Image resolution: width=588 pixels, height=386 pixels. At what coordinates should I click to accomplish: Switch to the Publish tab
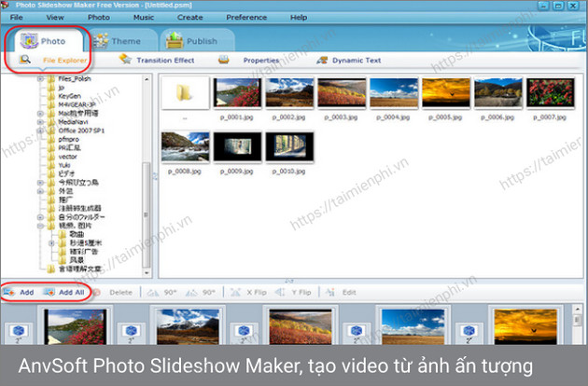(197, 40)
